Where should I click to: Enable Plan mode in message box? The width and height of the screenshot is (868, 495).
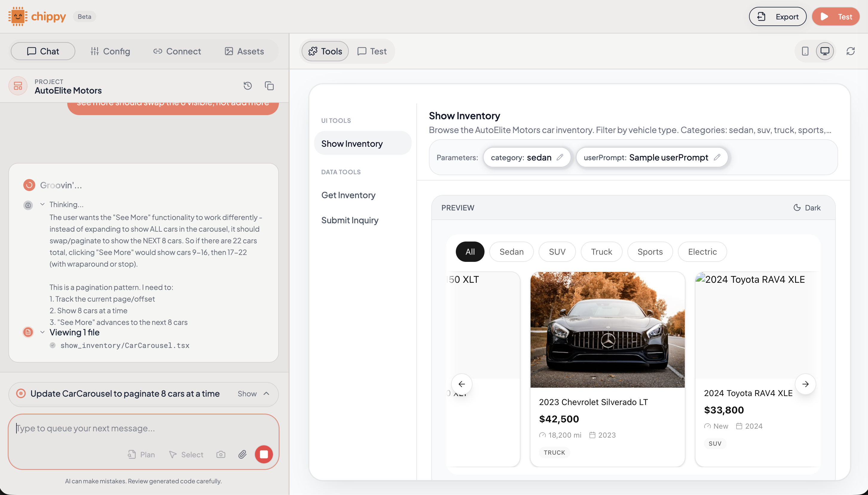[x=141, y=455]
